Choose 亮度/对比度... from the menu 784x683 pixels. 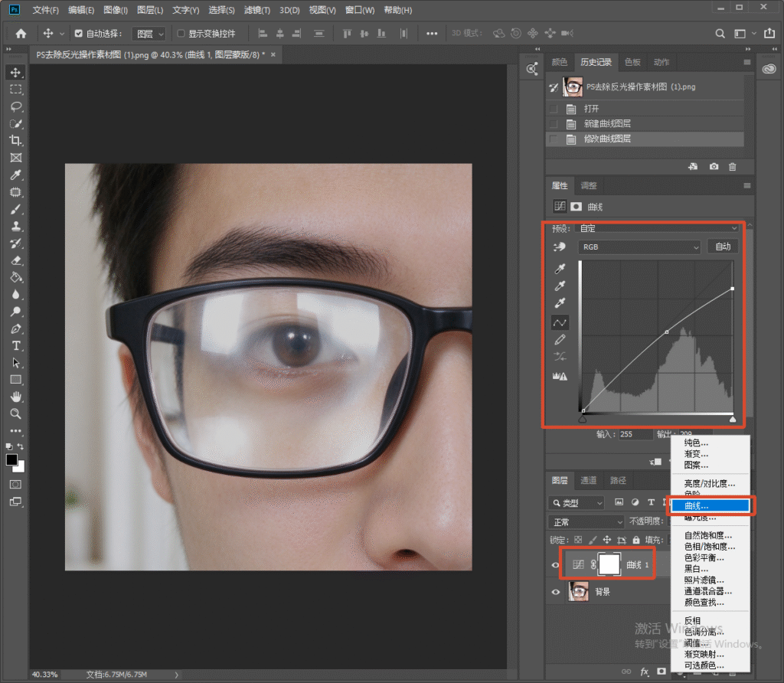coord(710,483)
